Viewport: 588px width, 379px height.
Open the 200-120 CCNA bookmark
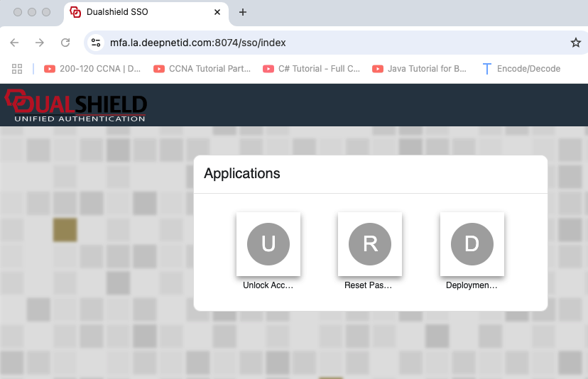(92, 69)
